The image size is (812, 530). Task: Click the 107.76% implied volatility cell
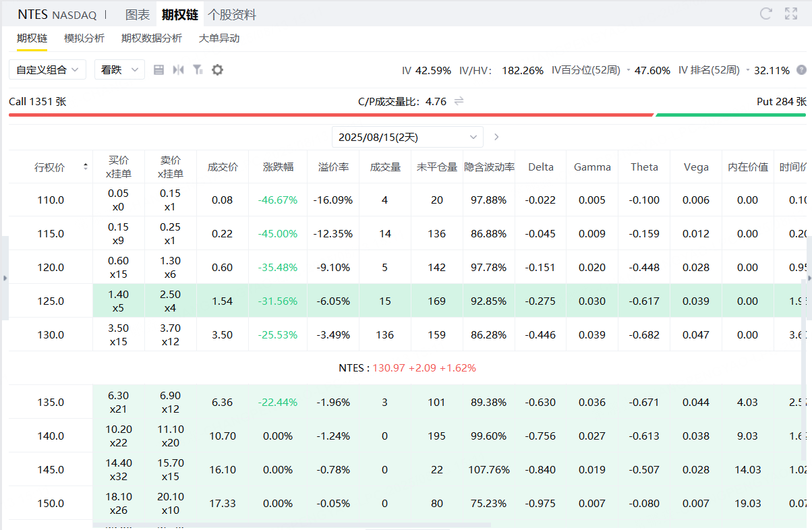[x=489, y=469]
